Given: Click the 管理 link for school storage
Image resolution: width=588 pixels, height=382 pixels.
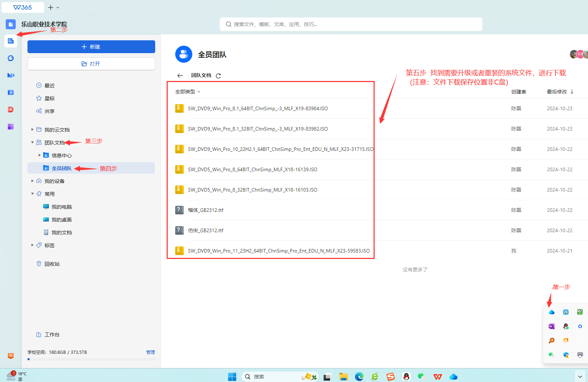Looking at the screenshot, I should click(150, 352).
